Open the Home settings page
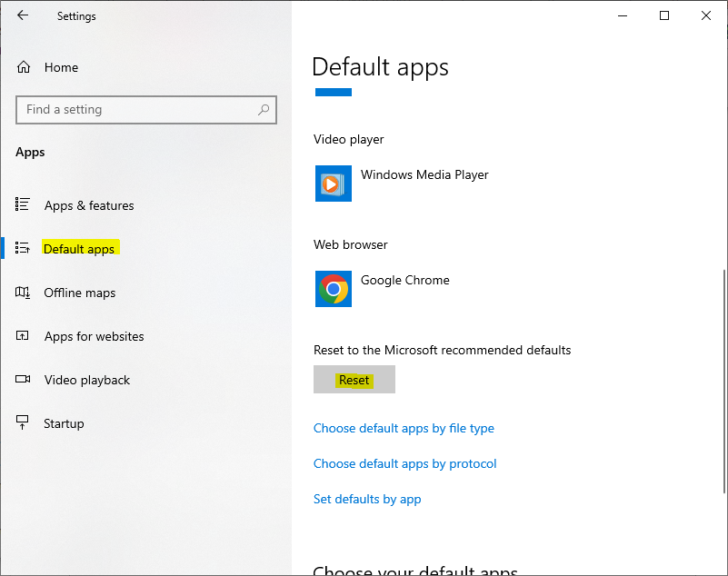This screenshot has height=576, width=728. point(61,67)
